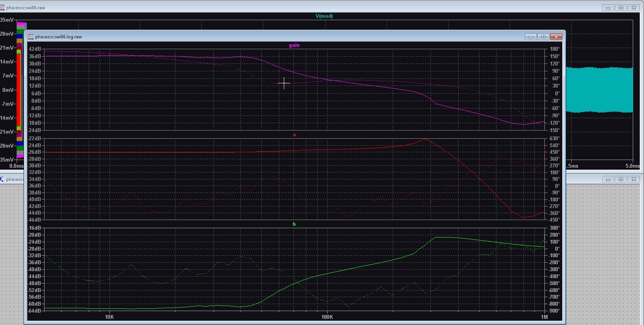Click the 10K frequency axis label

(x=109, y=317)
